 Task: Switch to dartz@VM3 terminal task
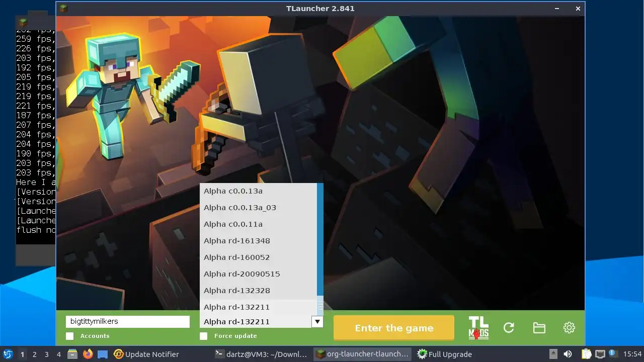[261, 354]
